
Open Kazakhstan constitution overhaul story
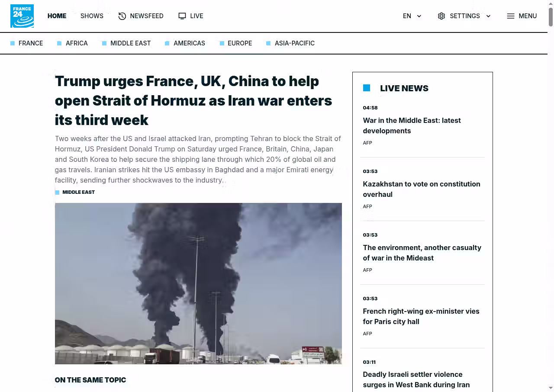click(422, 189)
